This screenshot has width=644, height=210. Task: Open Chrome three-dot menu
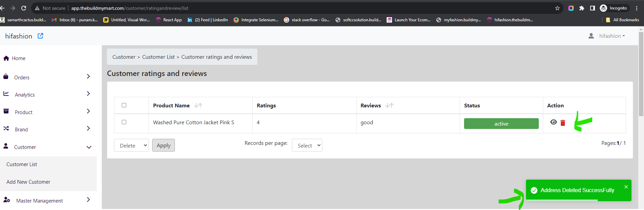click(x=637, y=8)
